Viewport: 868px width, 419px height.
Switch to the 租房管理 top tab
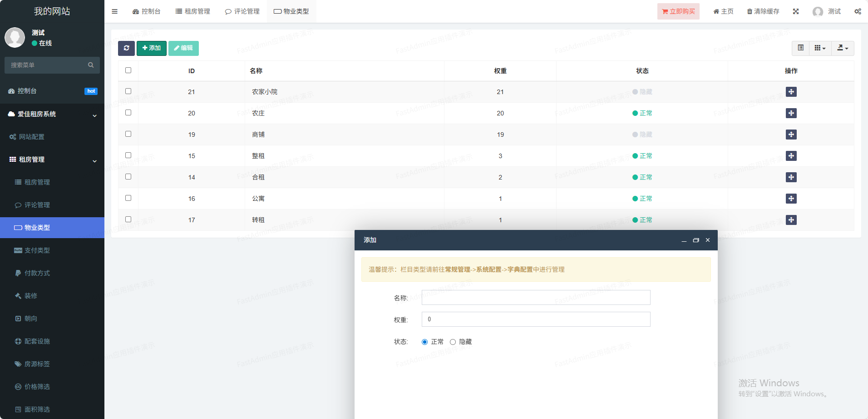click(x=193, y=11)
